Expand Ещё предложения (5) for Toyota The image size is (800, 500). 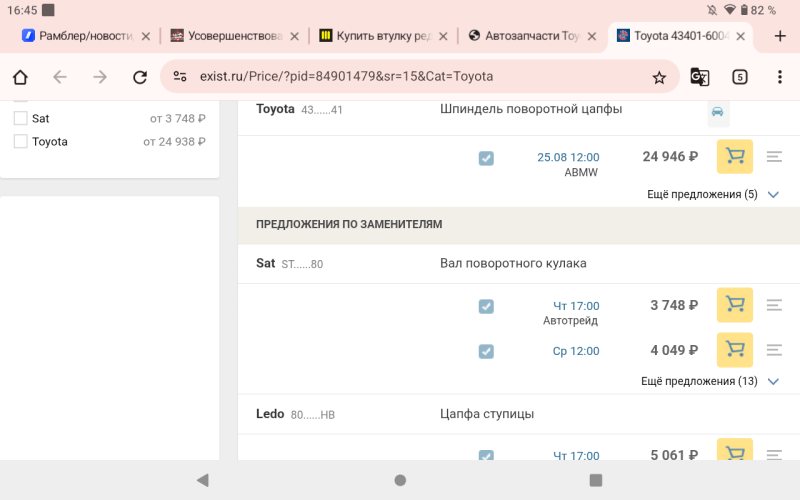coord(712,194)
